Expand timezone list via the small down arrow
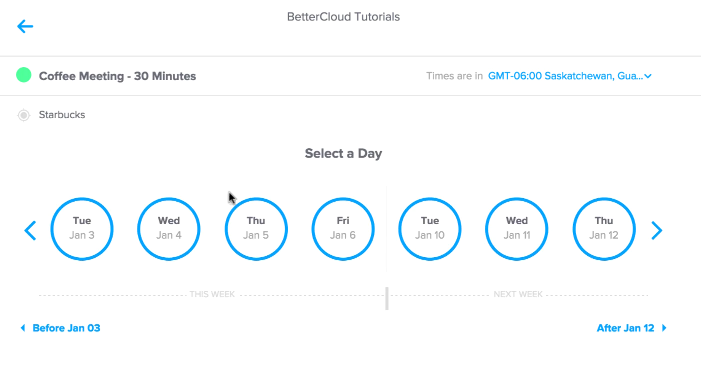 [648, 76]
